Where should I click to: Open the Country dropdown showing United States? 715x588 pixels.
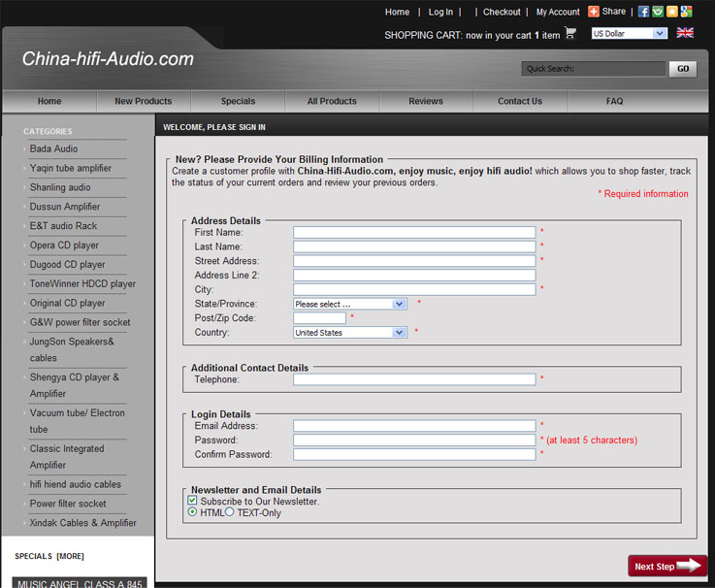[350, 333]
